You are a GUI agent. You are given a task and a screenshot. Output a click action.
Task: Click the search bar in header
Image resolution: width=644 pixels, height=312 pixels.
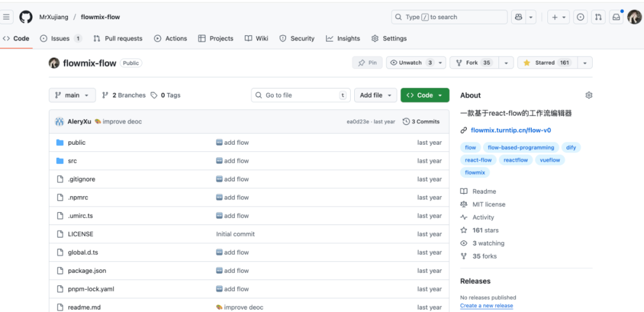click(x=450, y=17)
